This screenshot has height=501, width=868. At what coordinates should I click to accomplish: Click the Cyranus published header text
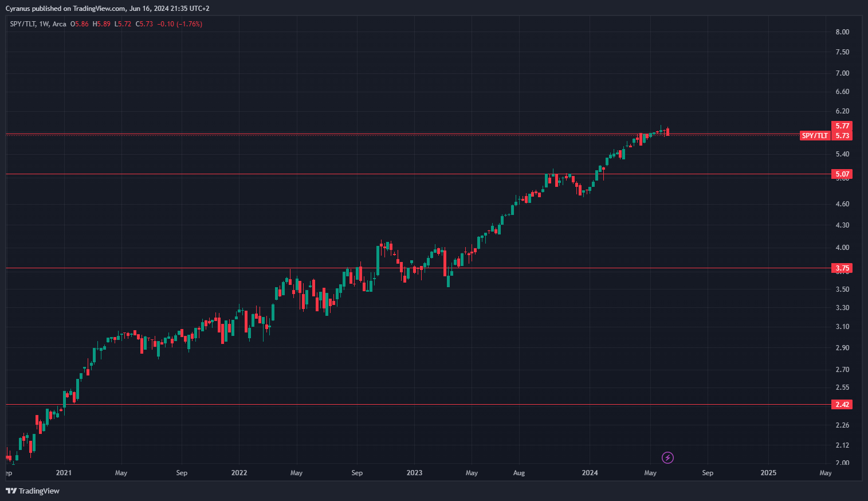point(108,9)
